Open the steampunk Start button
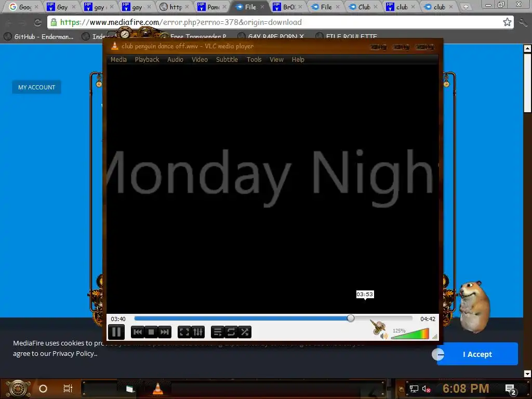 point(18,389)
